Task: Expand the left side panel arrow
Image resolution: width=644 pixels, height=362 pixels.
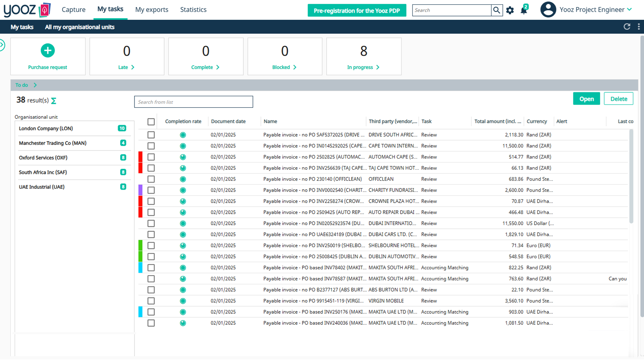Action: 2,45
